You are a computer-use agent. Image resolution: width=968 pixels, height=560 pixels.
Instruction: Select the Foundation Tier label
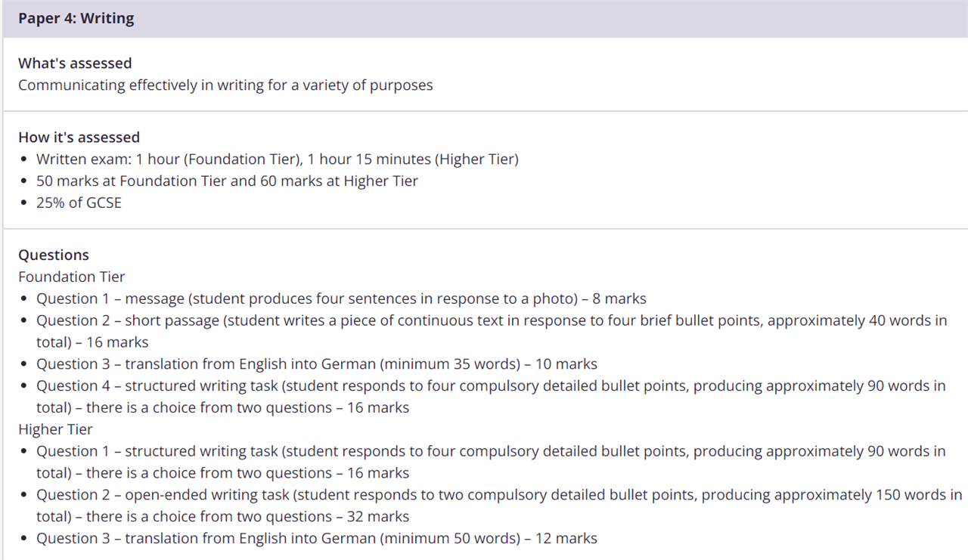point(72,277)
